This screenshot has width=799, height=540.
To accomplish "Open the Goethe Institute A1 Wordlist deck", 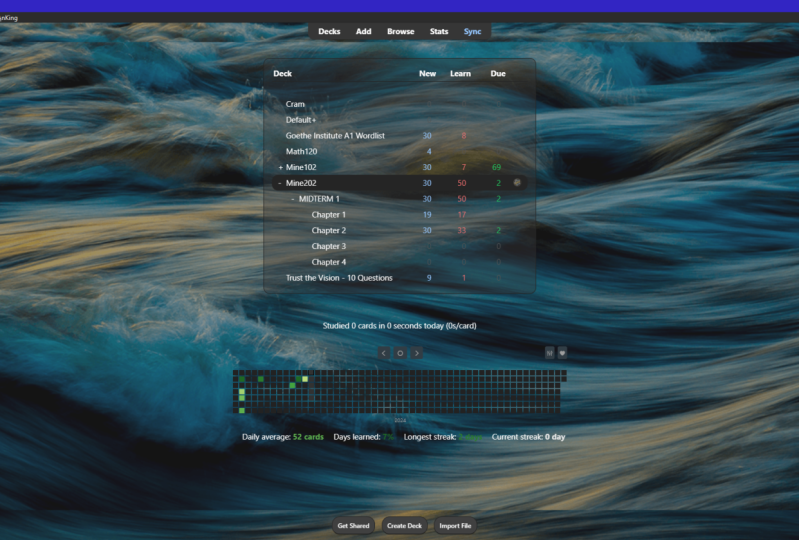I will click(x=335, y=135).
